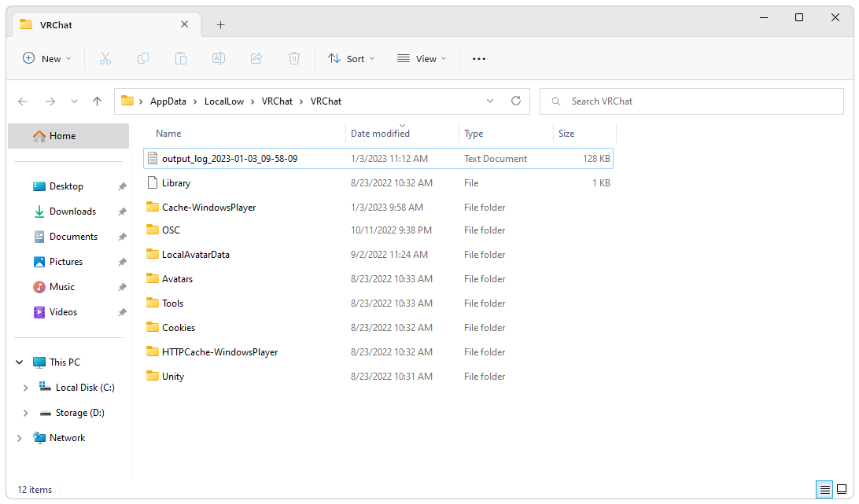Go forward with the right arrow
Screen dimensions: 859x504
50,101
